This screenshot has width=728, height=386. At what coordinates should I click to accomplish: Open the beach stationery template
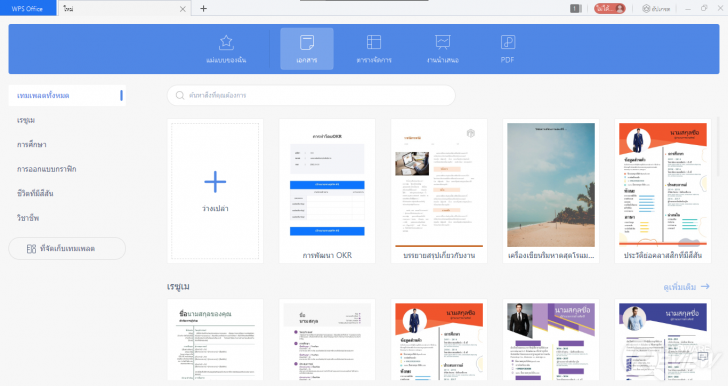[551, 191]
